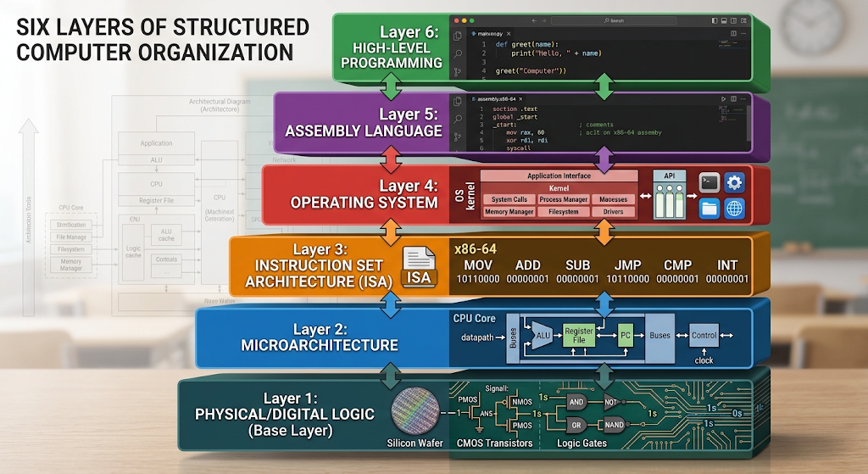The width and height of the screenshot is (868, 474).
Task: Click customize layout icon in Layer 6 title bar
Action: point(743,20)
